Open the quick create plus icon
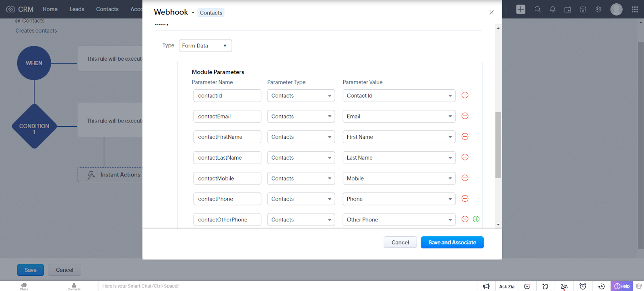Viewport: 644px width, 291px height. tap(521, 9)
